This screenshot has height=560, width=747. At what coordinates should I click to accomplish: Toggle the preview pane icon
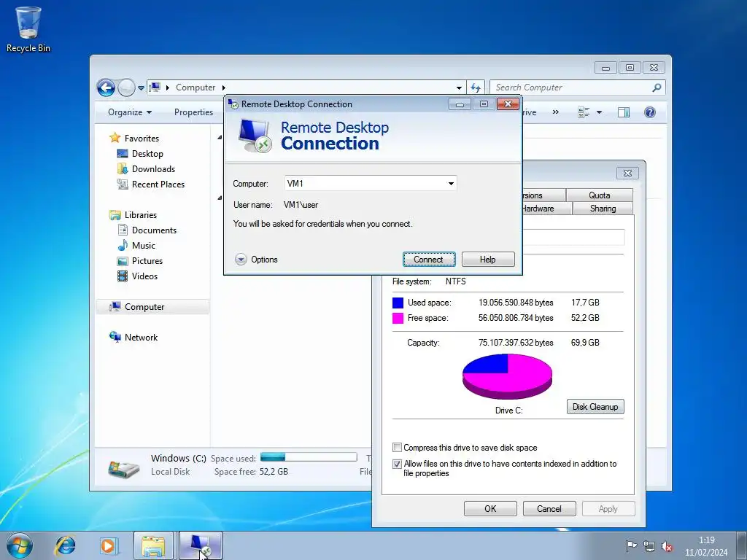623,112
